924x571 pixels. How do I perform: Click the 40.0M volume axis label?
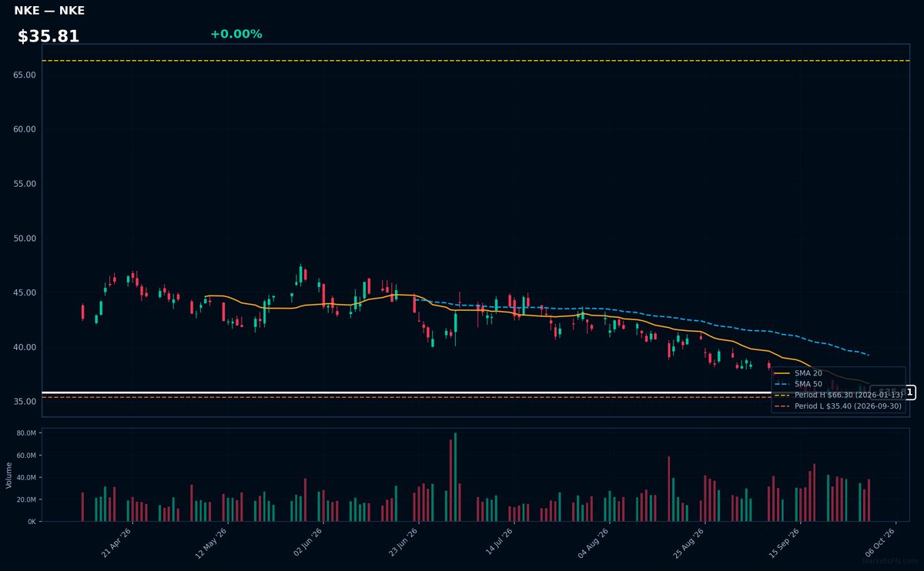coord(26,478)
